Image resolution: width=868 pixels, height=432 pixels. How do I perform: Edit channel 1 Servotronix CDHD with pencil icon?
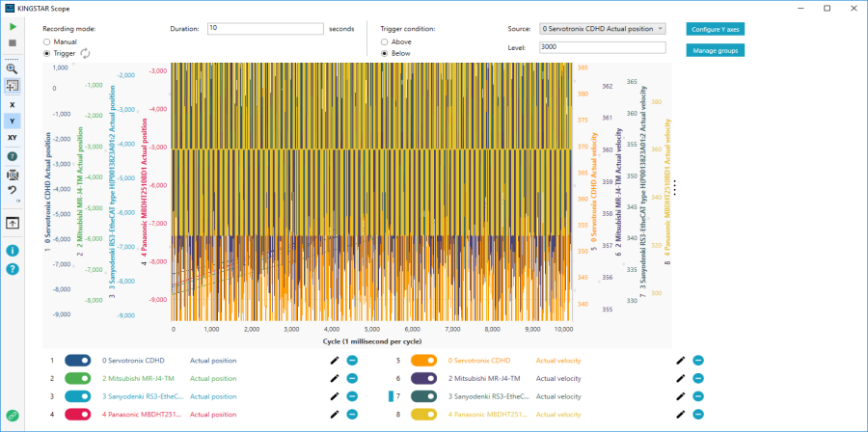335,361
